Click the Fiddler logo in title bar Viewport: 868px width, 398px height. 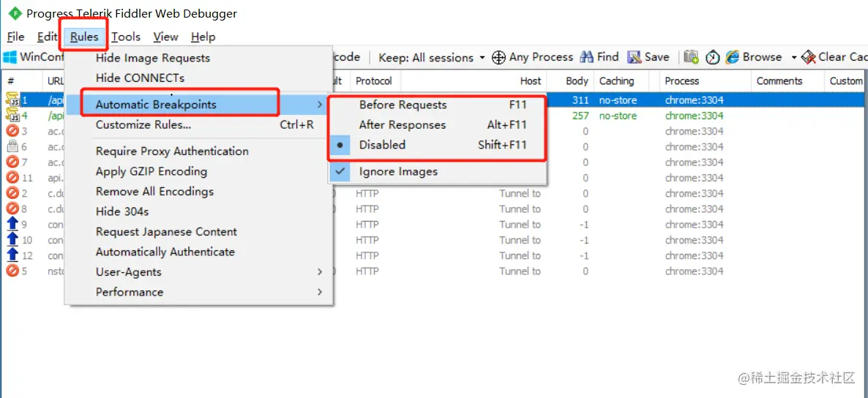[x=15, y=13]
